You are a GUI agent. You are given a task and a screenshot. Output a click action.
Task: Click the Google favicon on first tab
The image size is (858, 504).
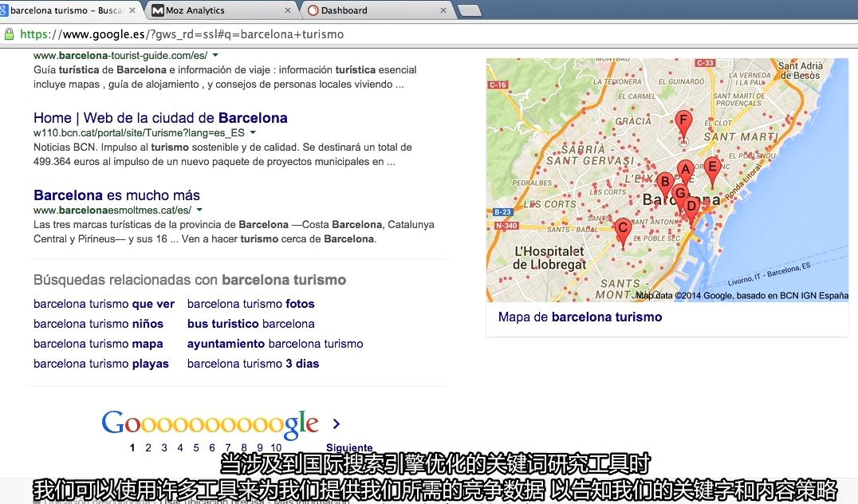[3, 10]
